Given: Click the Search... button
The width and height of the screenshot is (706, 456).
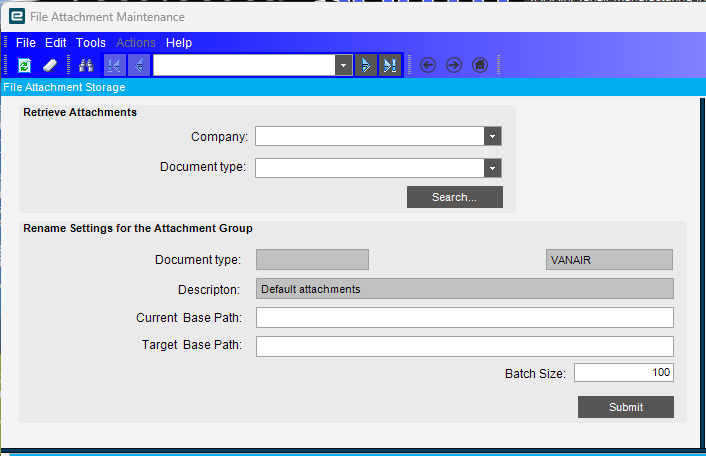Looking at the screenshot, I should 455,197.
